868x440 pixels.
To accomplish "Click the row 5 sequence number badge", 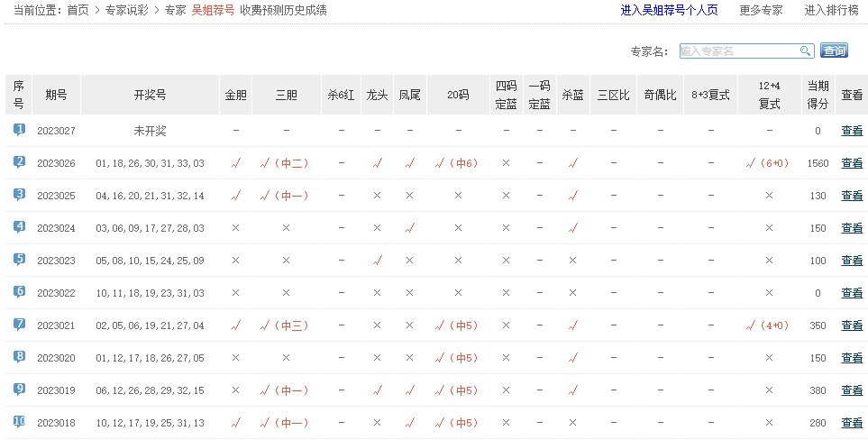I will [19, 260].
